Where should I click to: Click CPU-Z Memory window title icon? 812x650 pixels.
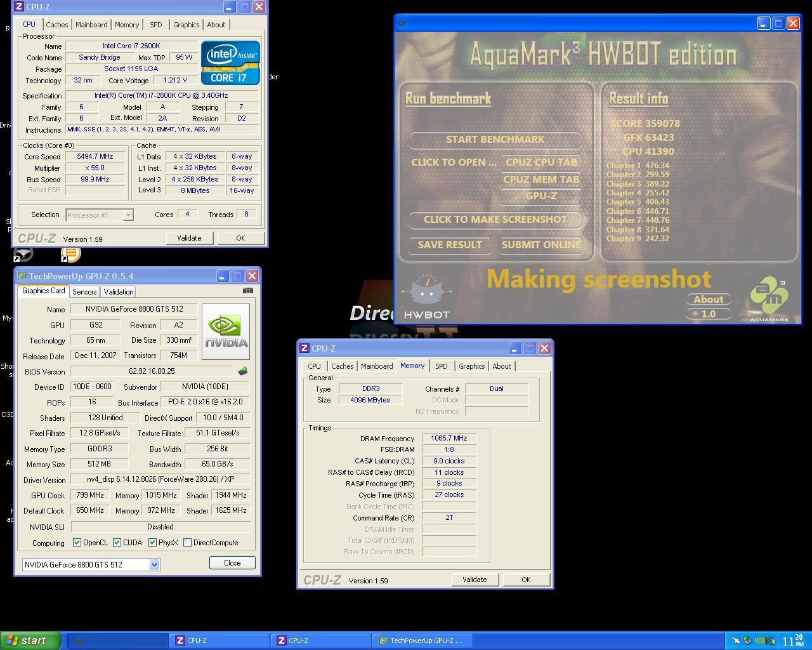tap(304, 348)
